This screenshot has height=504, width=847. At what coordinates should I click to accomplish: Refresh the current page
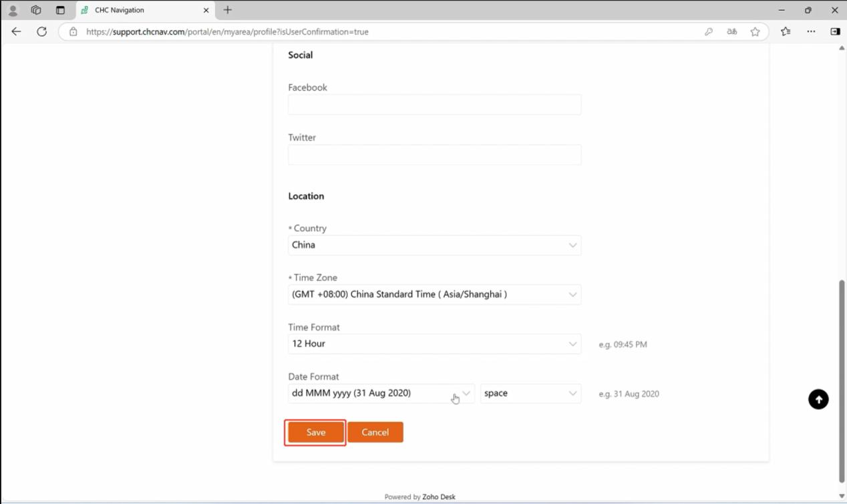click(41, 31)
